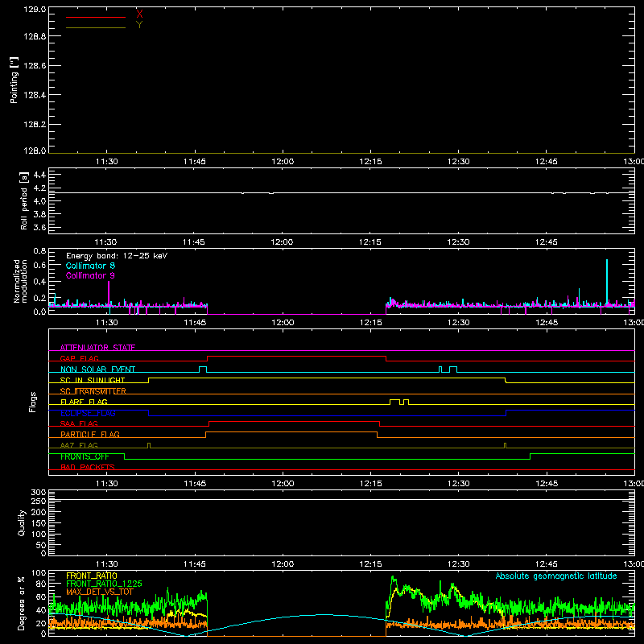The image size is (644, 644).
Task: Select the 'NON_SOLAR_EVENT' flag label
Action: click(x=97, y=369)
